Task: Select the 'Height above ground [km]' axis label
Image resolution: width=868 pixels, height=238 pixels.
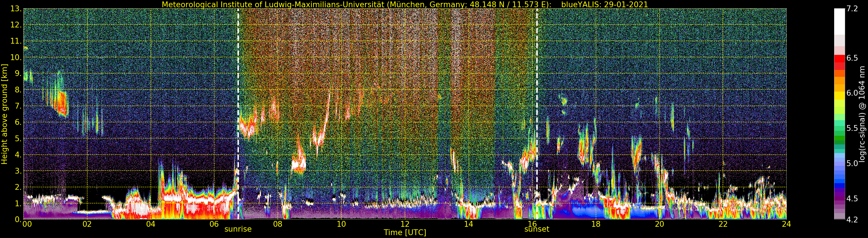Action: (x=4, y=114)
